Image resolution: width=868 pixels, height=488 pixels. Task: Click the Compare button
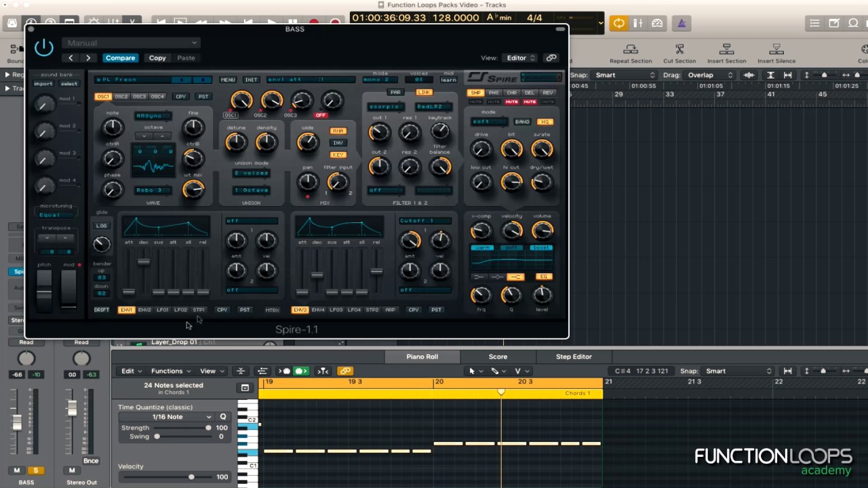(x=121, y=58)
